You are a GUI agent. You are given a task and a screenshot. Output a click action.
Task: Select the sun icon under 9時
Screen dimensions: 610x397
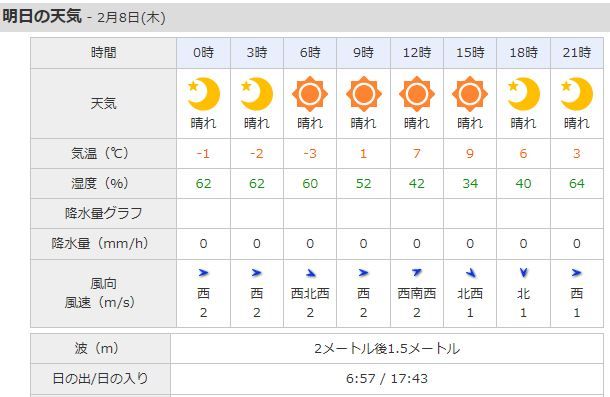tap(363, 94)
